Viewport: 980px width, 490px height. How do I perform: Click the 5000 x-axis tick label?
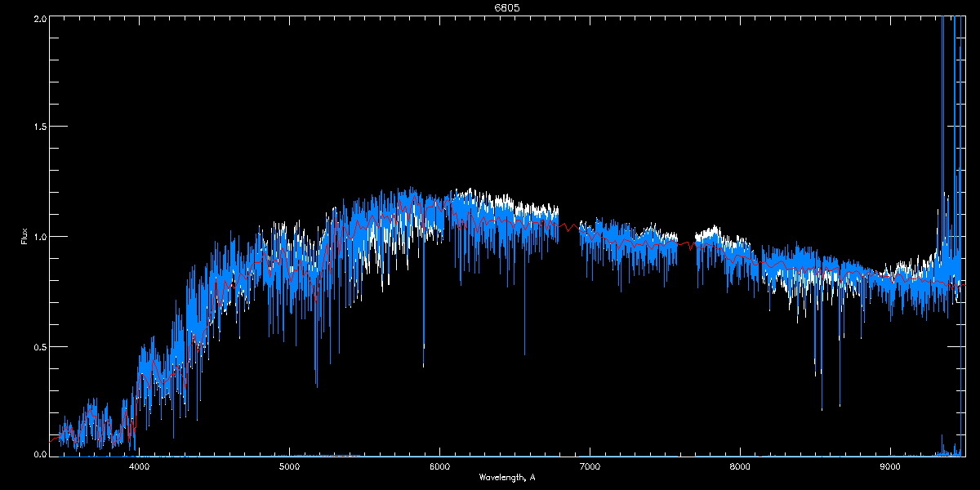[x=289, y=467]
